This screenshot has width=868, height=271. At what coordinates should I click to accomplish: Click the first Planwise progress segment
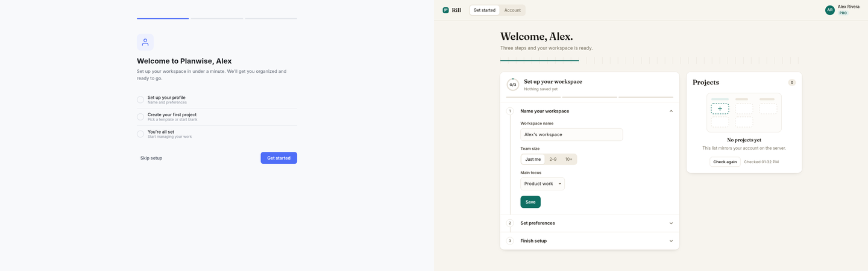tap(163, 19)
